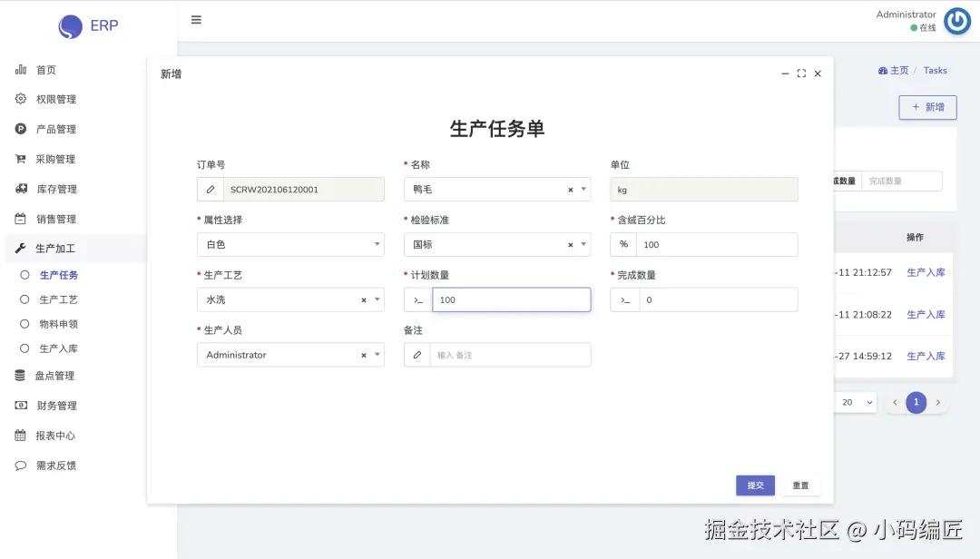Maximize the 新增 dialog
980x559 pixels.
(x=801, y=74)
